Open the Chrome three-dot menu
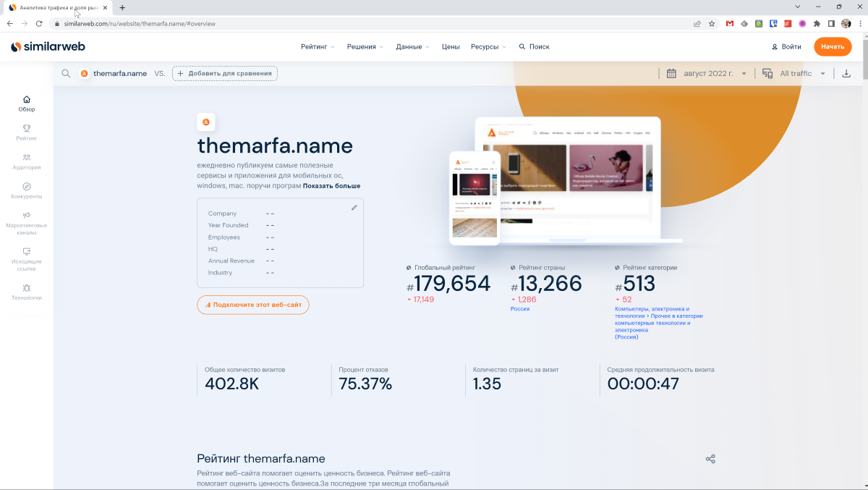This screenshot has height=490, width=868. click(x=860, y=23)
